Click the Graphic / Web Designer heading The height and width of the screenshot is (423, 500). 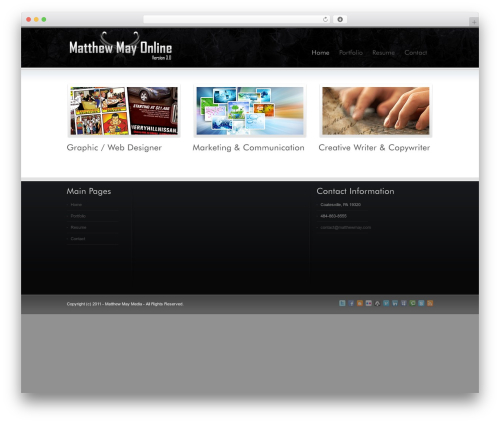(x=114, y=148)
